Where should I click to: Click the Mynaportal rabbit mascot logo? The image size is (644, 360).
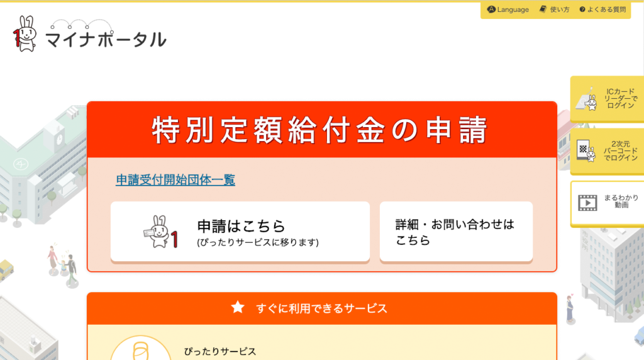click(25, 34)
